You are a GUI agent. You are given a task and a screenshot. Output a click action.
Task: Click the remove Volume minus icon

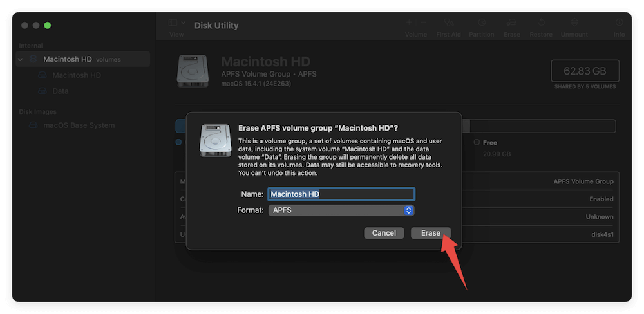click(424, 23)
